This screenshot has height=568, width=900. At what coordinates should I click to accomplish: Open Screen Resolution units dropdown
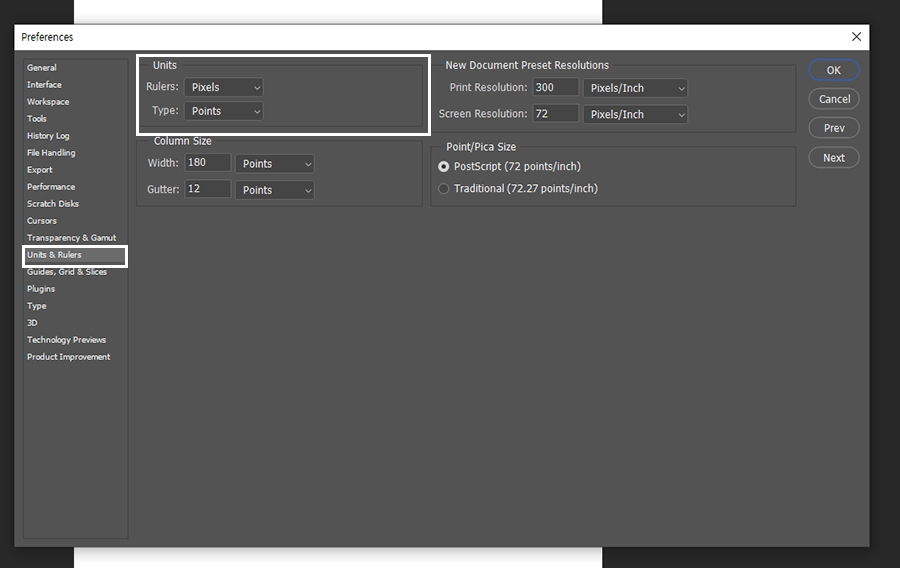click(635, 114)
